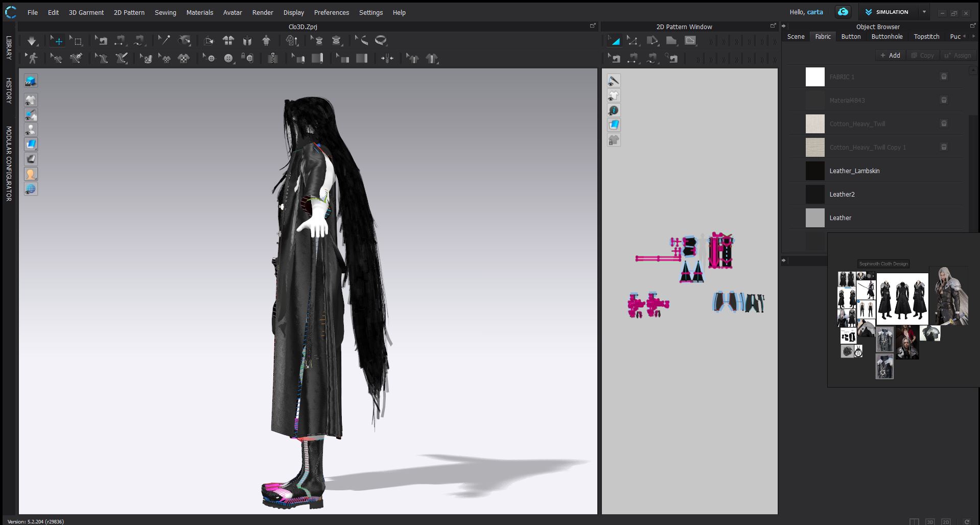980x525 pixels.
Task: Toggle environment globe display visibility
Action: (31, 189)
